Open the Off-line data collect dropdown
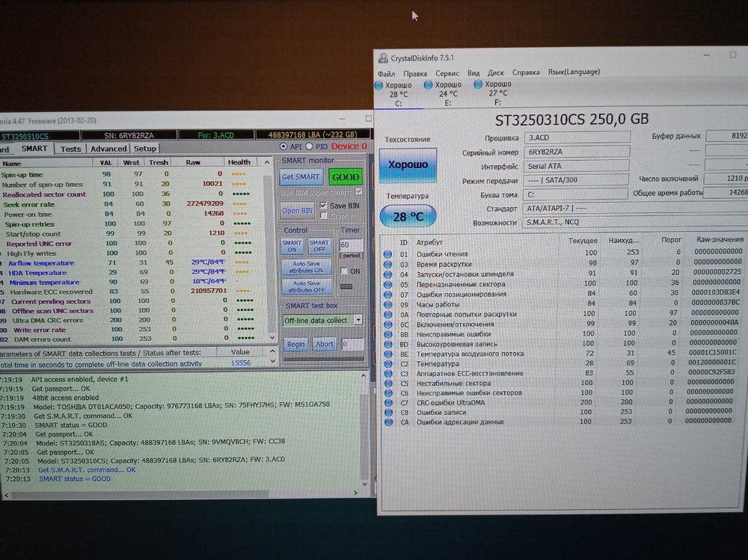This screenshot has width=748, height=560. tap(358, 320)
